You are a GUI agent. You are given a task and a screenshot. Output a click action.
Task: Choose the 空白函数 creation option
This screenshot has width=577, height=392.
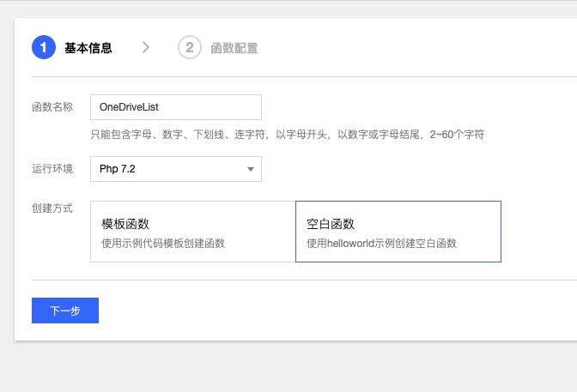[398, 232]
